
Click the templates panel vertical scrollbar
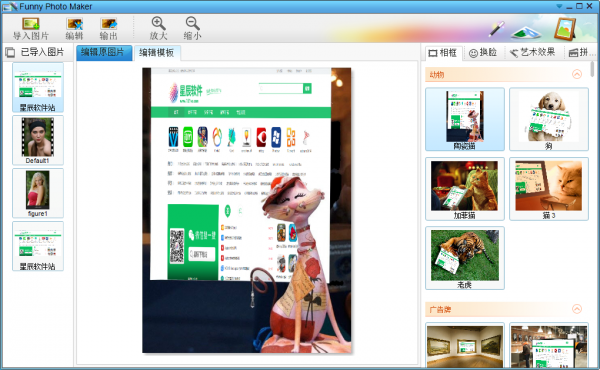click(592, 69)
